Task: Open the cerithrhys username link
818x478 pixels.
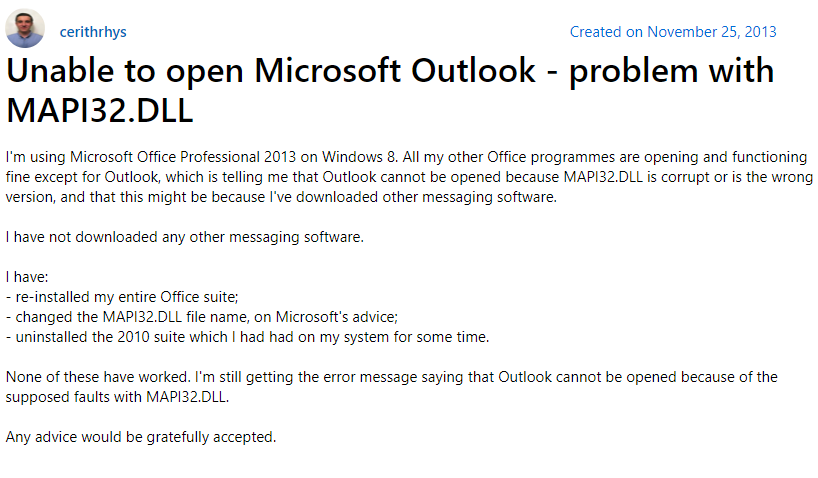Action: click(93, 32)
